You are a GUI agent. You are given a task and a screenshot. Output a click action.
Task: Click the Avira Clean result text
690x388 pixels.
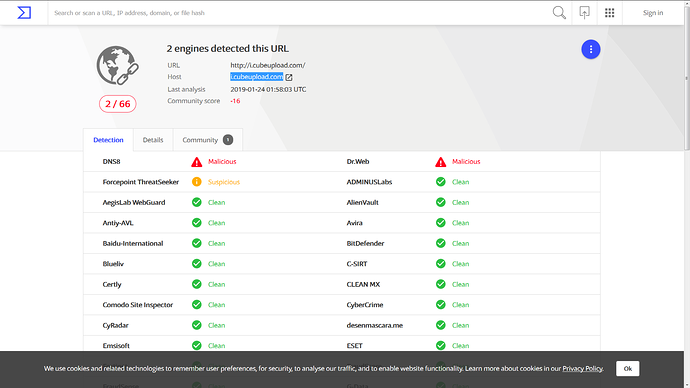click(460, 223)
